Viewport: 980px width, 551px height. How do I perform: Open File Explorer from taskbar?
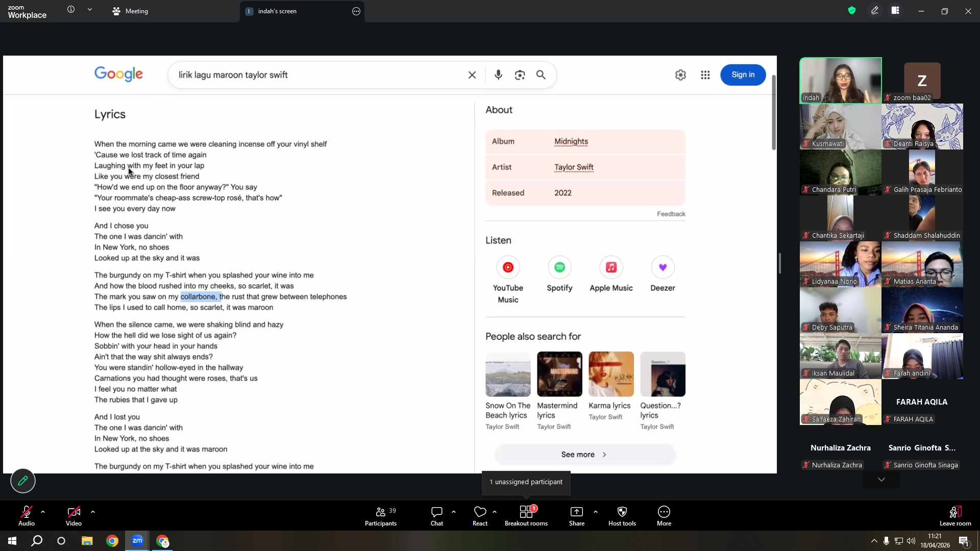click(87, 541)
